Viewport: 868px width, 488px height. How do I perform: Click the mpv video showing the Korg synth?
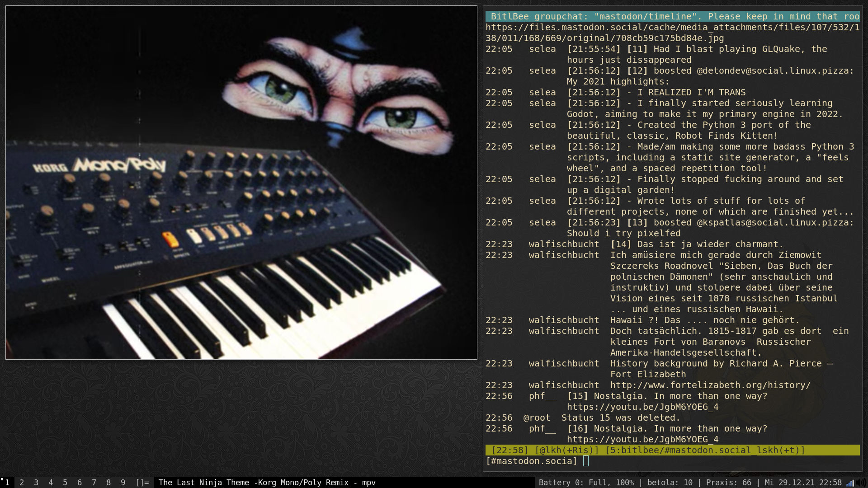[x=241, y=183]
